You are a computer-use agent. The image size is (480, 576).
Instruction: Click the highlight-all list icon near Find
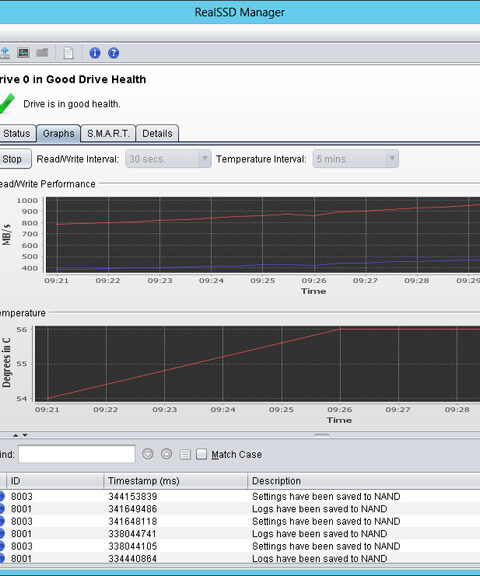point(185,454)
